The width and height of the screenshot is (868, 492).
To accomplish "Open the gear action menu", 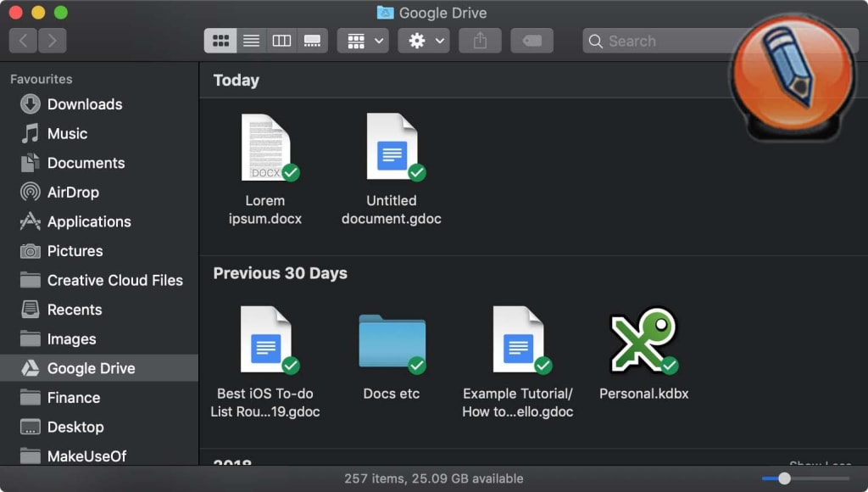I will tap(424, 41).
